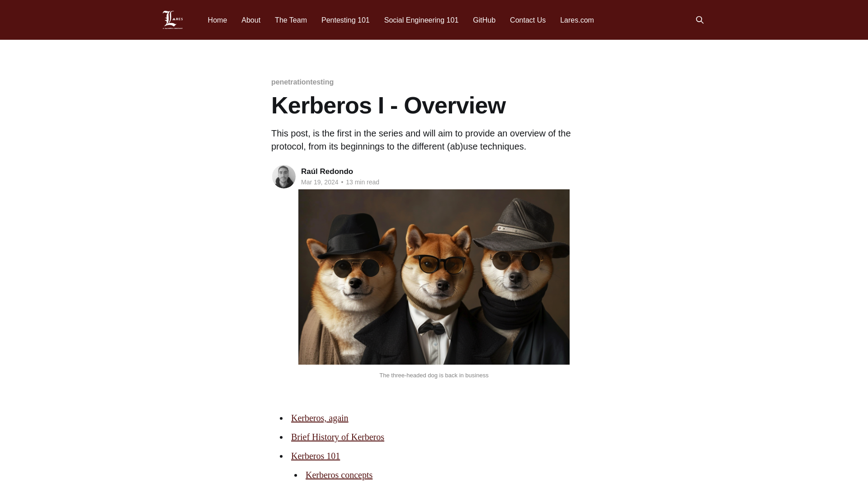Screen dimensions: 868x488
Task: Click the Lares logo icon top left
Action: 172,20
